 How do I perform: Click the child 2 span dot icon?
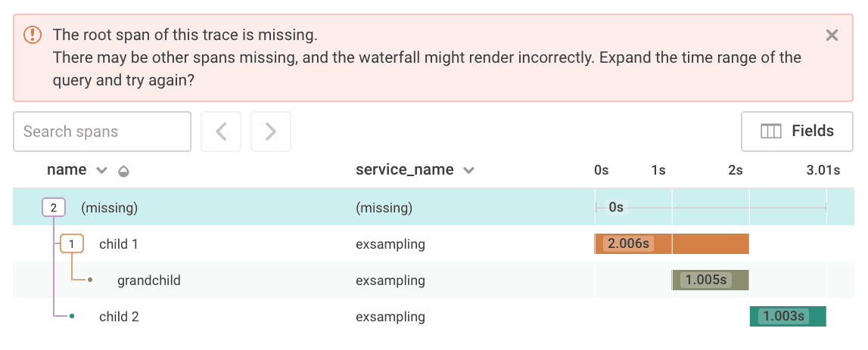point(72,317)
